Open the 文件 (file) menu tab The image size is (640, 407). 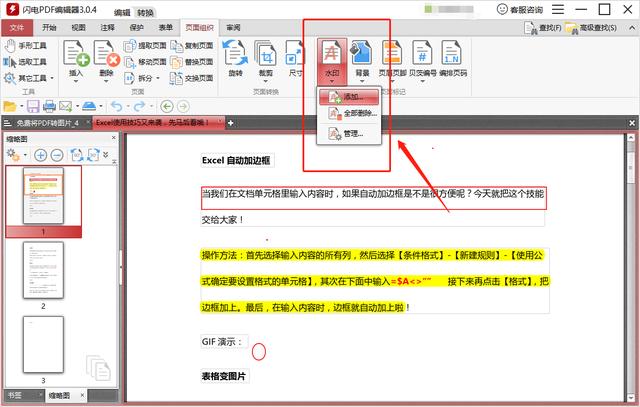coord(16,28)
